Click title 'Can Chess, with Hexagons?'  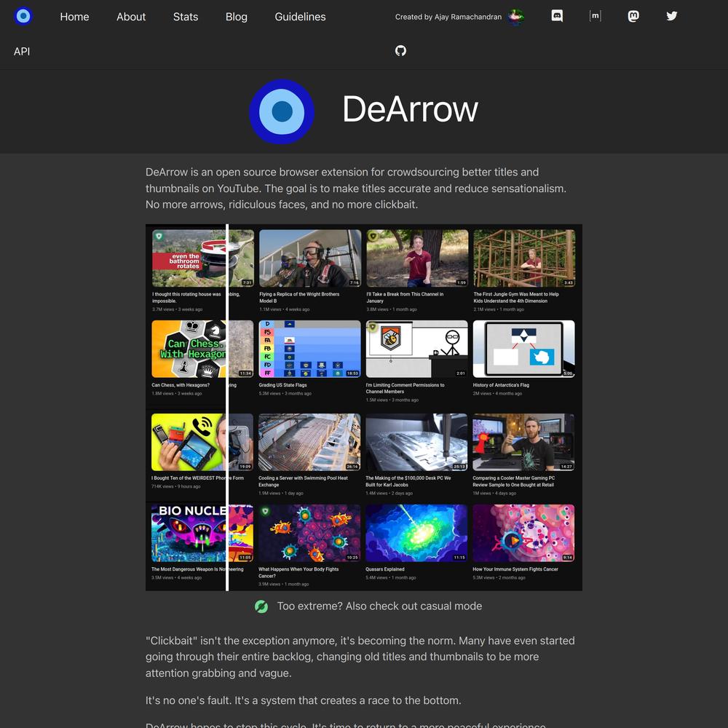pos(181,385)
